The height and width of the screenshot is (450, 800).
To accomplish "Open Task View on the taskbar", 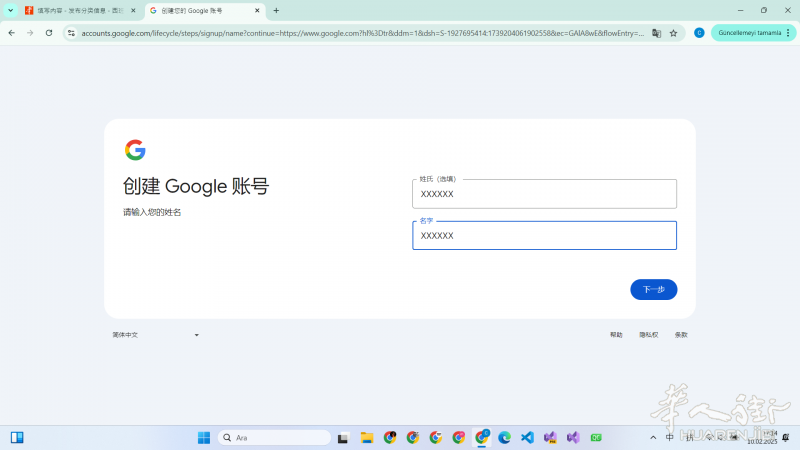I will point(343,438).
